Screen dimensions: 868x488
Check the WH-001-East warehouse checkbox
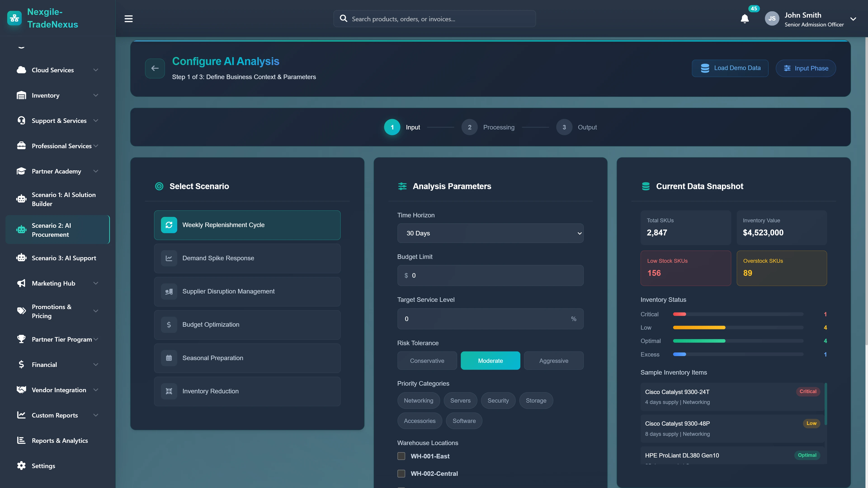(x=401, y=456)
